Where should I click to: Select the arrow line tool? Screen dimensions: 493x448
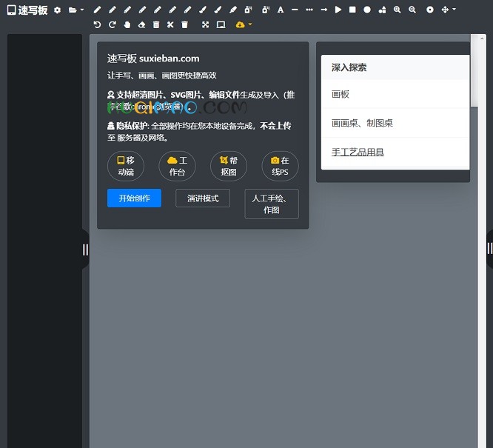[x=323, y=10]
